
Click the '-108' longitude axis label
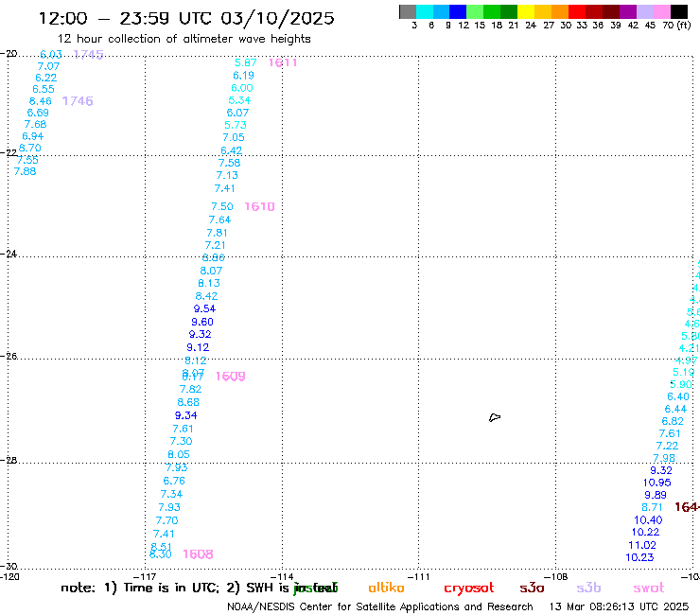pyautogui.click(x=556, y=576)
